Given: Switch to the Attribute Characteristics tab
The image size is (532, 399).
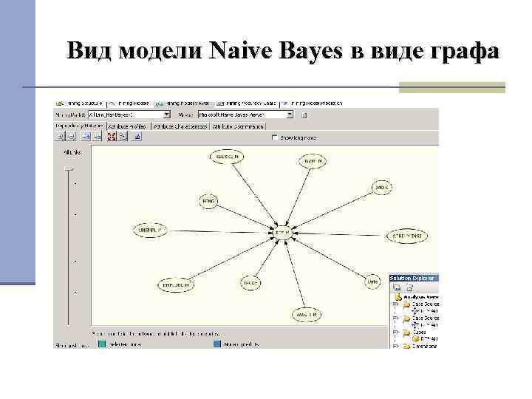Looking at the screenshot, I should [180, 126].
